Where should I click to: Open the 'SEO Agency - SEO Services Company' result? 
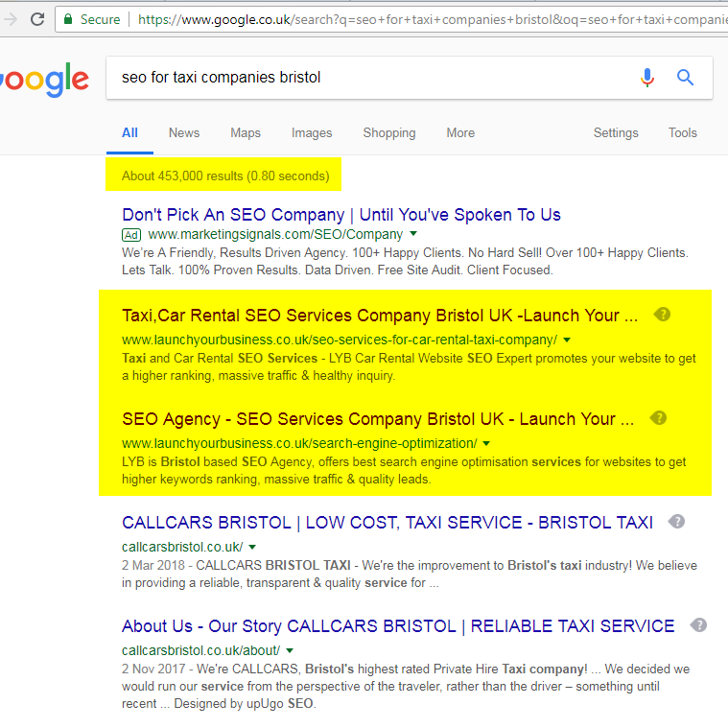[x=378, y=419]
